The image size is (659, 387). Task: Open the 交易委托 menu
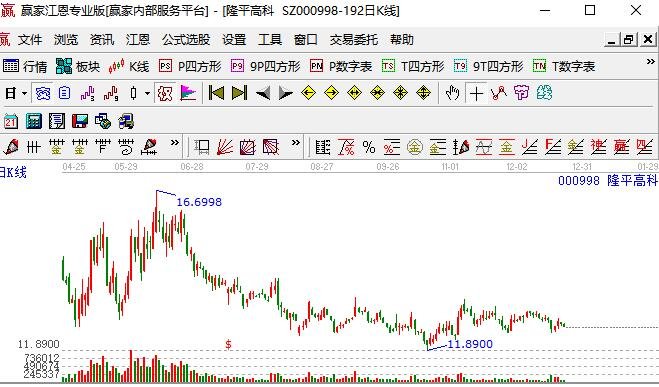pos(354,40)
